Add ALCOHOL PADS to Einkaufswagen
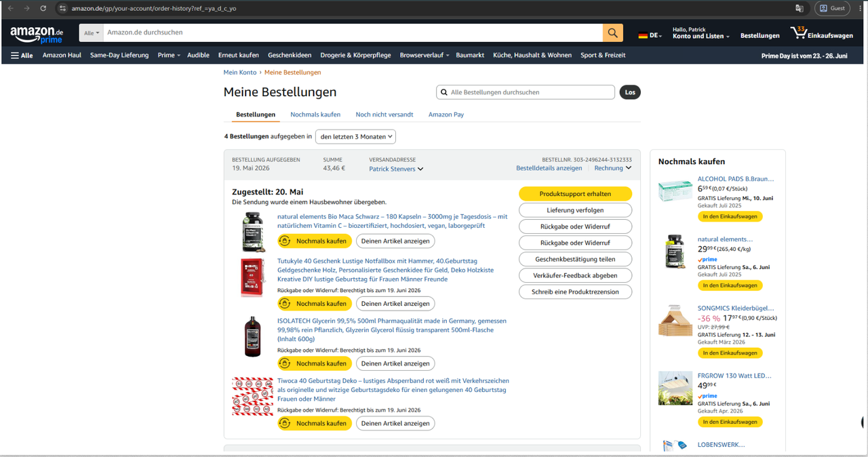868x457 pixels. (730, 216)
